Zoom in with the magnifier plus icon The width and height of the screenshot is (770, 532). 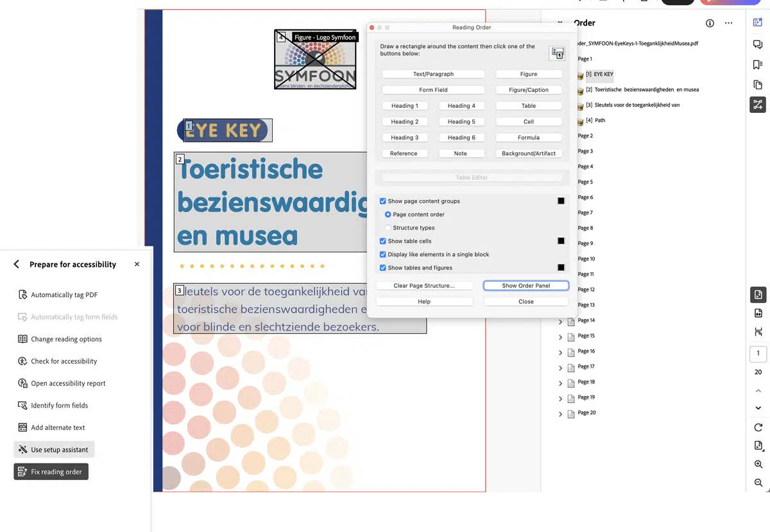coord(758,464)
